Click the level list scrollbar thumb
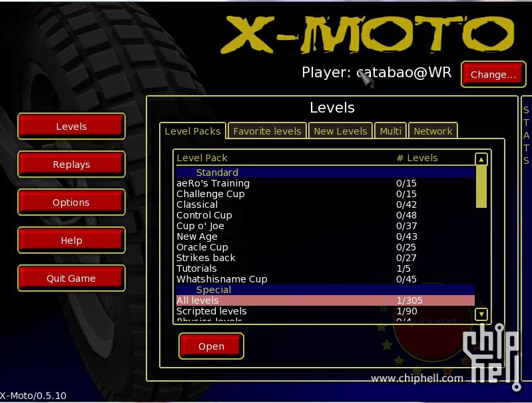This screenshot has width=532, height=403. point(481,187)
